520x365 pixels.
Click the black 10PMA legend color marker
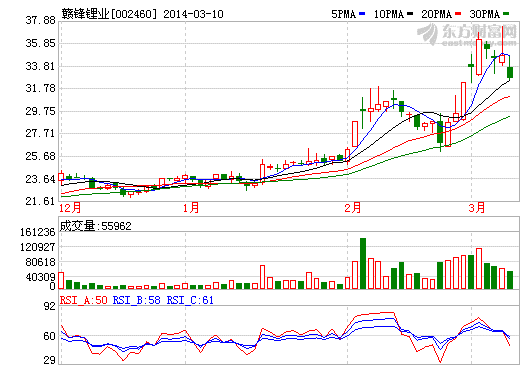pyautogui.click(x=410, y=14)
